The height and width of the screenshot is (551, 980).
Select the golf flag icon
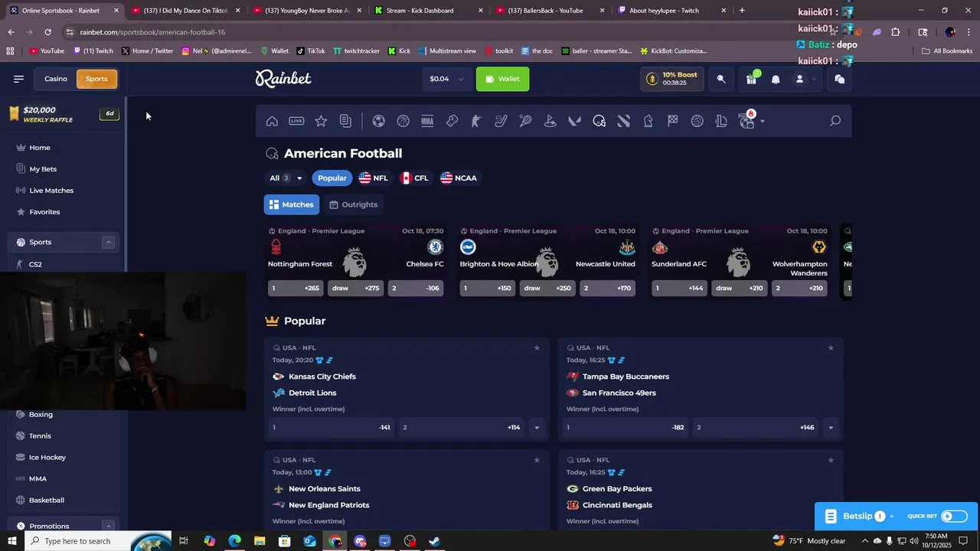550,121
